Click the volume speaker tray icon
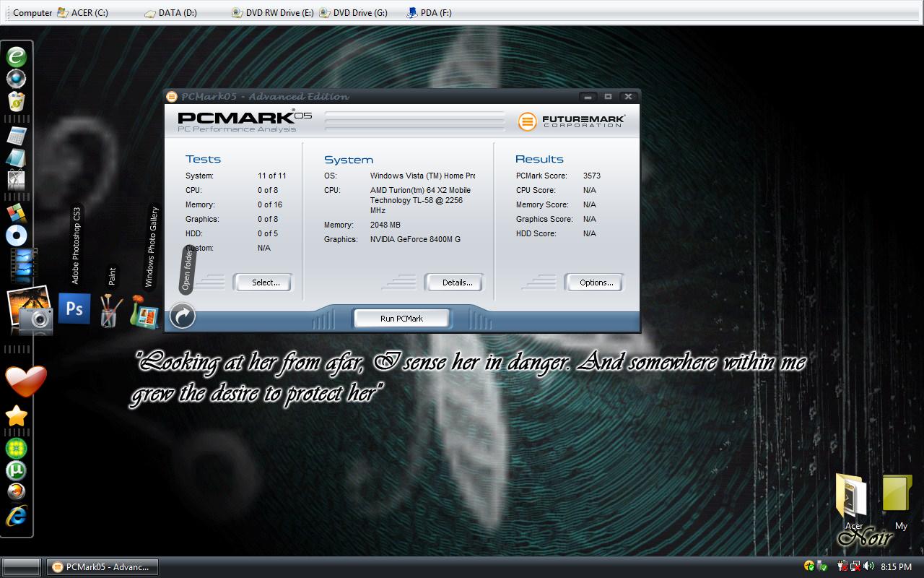Screen dimensions: 924x578 (x=868, y=566)
